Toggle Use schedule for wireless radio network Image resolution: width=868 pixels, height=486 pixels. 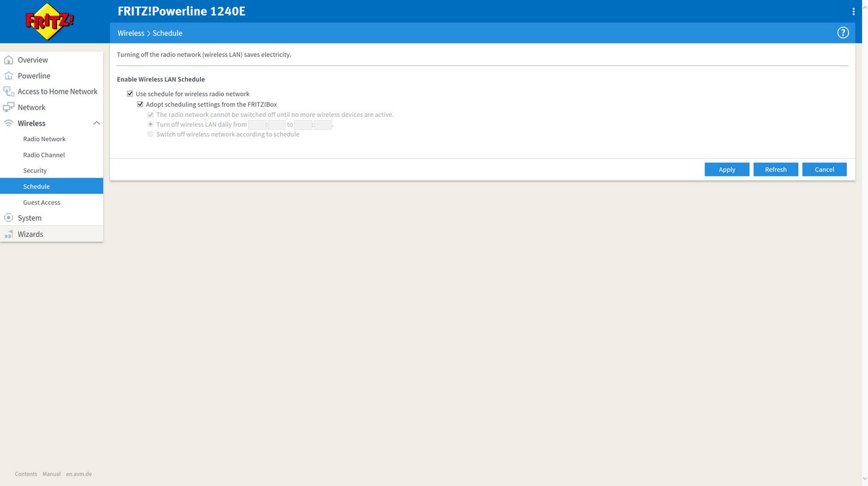click(x=130, y=94)
